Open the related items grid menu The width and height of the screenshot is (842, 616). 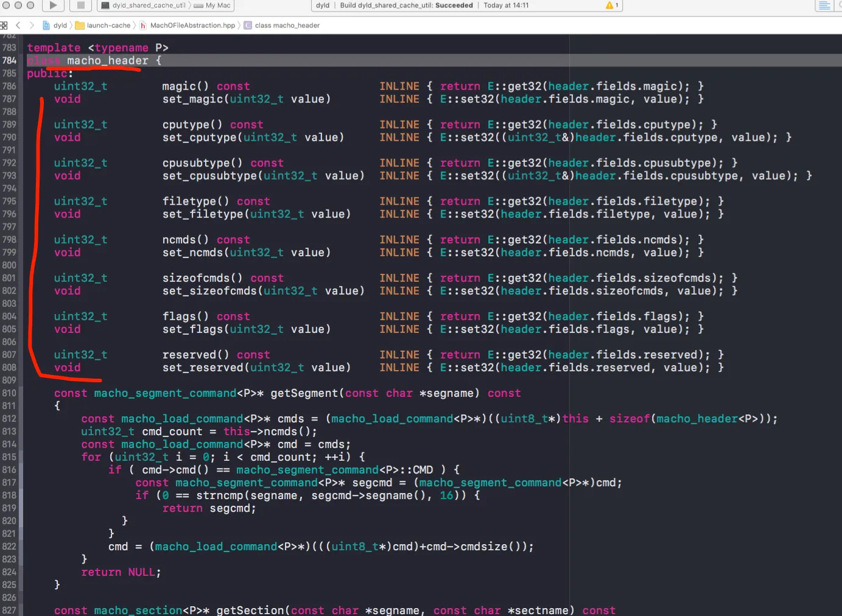coord(4,26)
